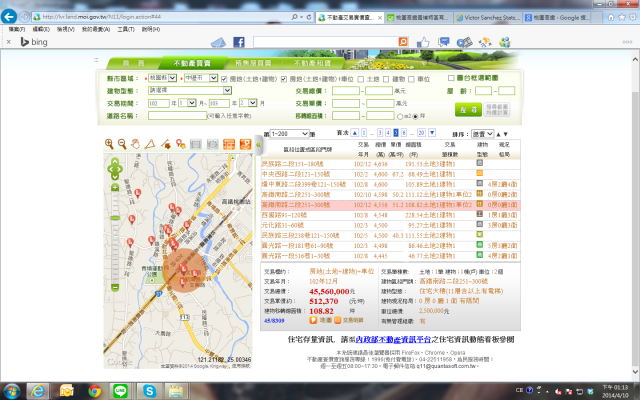This screenshot has width=640, height=400.
Task: Uncheck the 房地(土地+建物)+車位 checkbox
Action: 284,79
